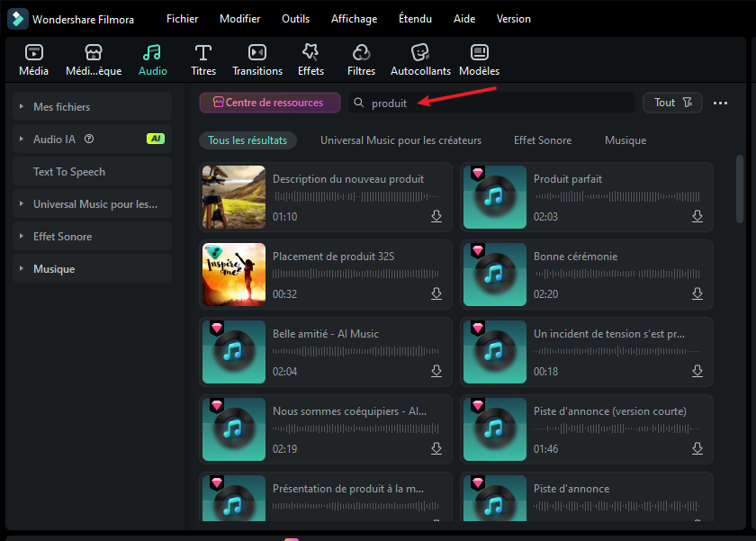
Task: Click the waveform of 'Description du nouveau produit'
Action: tap(360, 197)
